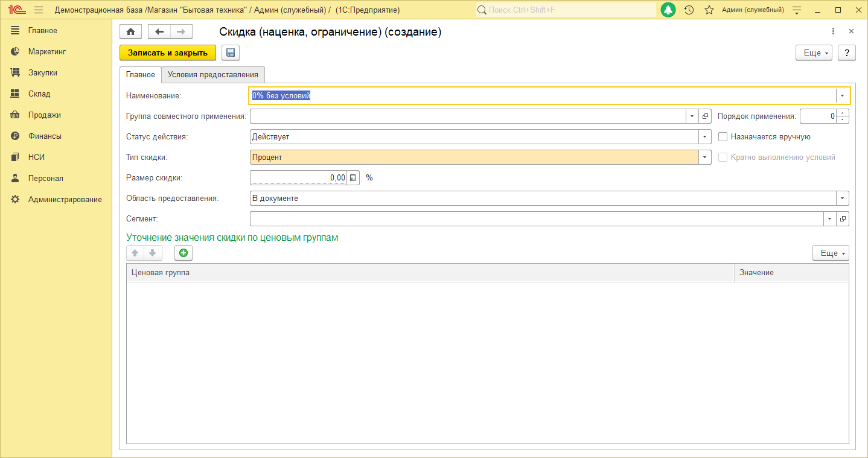Click Порядок применения number field
This screenshot has height=458, width=868.
coord(819,116)
